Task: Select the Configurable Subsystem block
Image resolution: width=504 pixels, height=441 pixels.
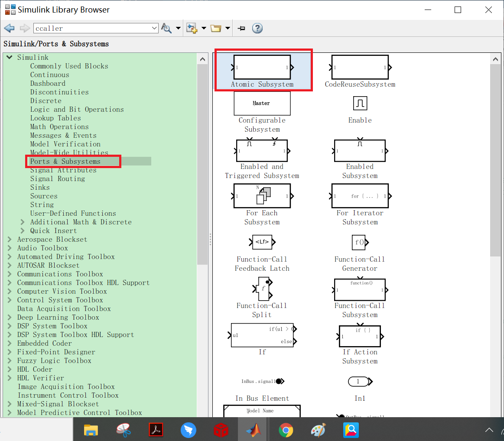Action: click(262, 112)
